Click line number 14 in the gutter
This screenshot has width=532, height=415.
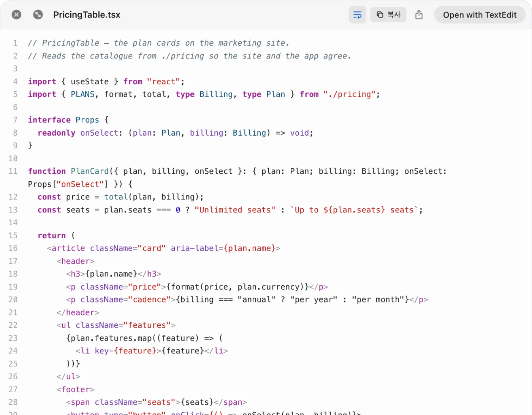tap(13, 223)
